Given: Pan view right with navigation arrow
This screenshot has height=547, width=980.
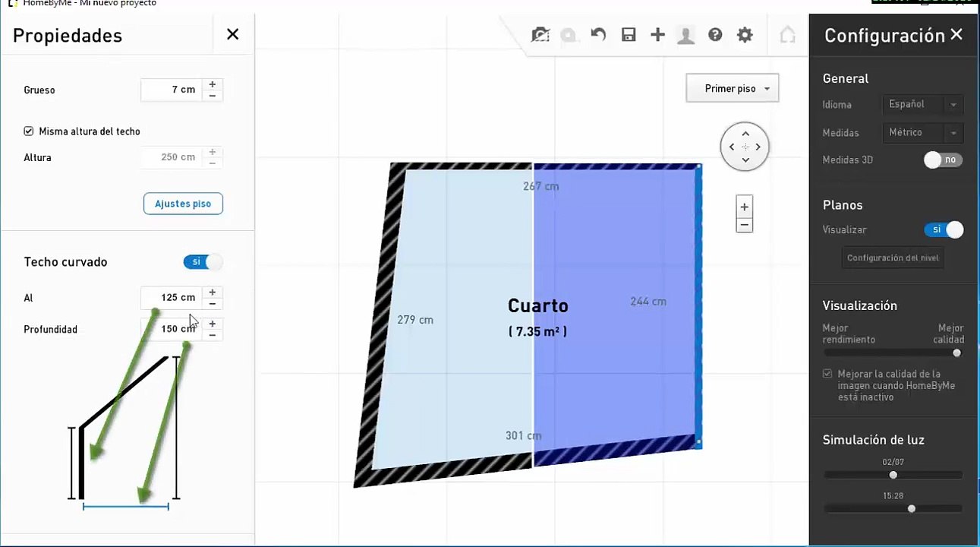Looking at the screenshot, I should coord(758,147).
